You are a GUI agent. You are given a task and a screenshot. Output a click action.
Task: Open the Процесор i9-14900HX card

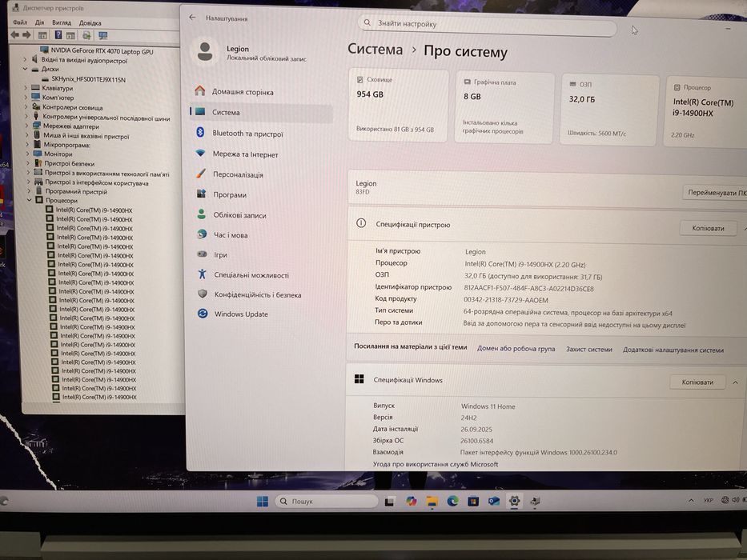pos(706,112)
